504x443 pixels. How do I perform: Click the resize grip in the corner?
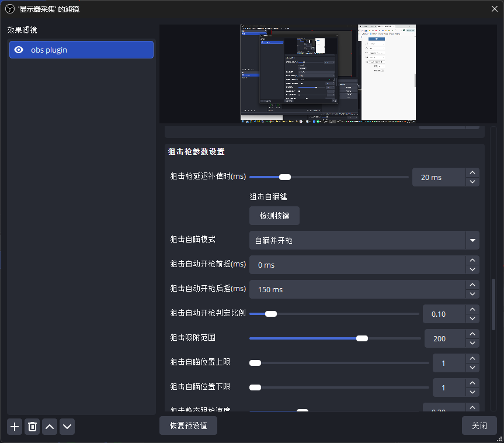coord(499,439)
